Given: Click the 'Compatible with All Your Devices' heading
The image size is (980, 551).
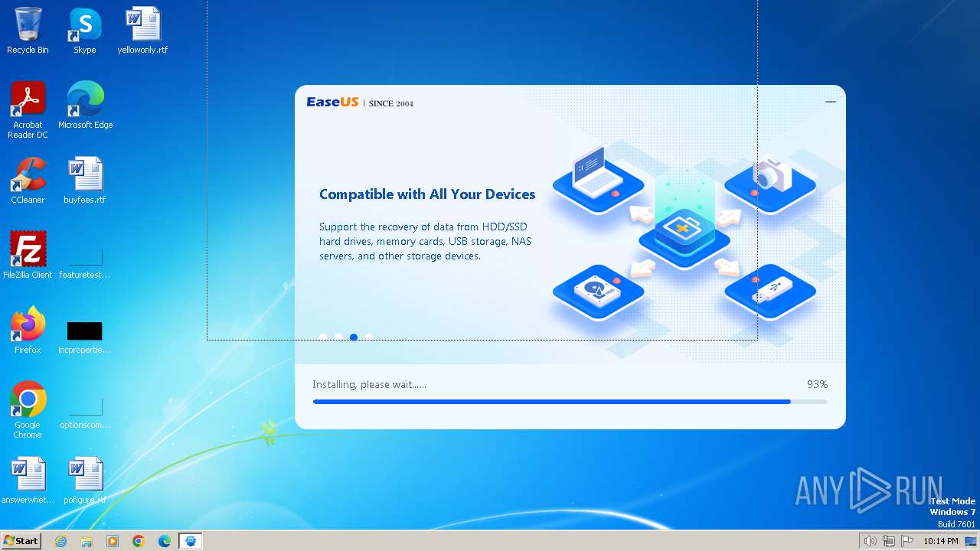Looking at the screenshot, I should 427,194.
